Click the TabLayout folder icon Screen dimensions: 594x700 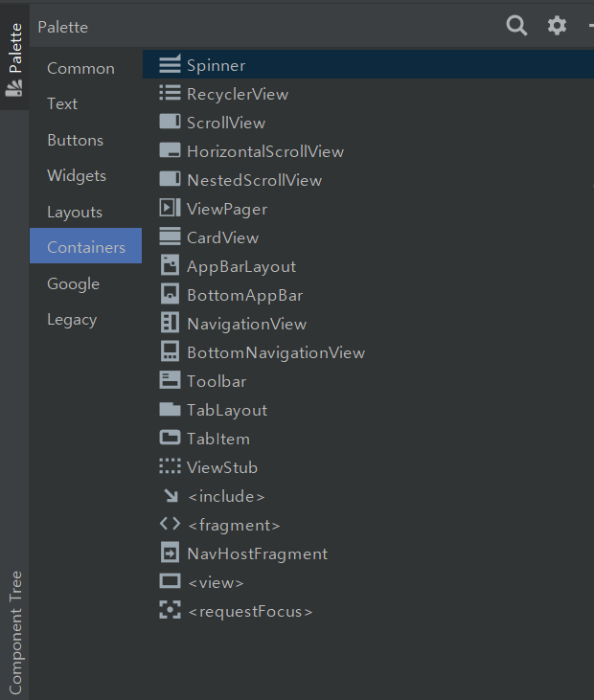[171, 409]
